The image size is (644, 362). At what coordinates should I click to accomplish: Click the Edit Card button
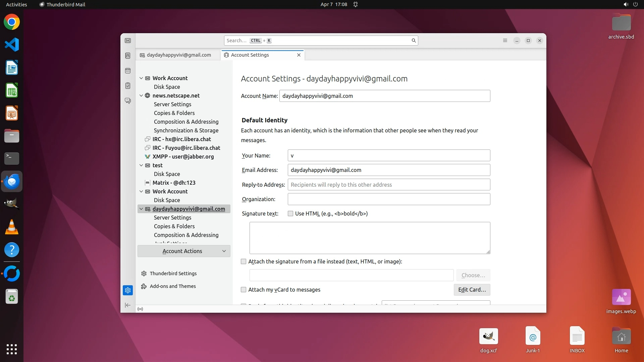pyautogui.click(x=472, y=290)
